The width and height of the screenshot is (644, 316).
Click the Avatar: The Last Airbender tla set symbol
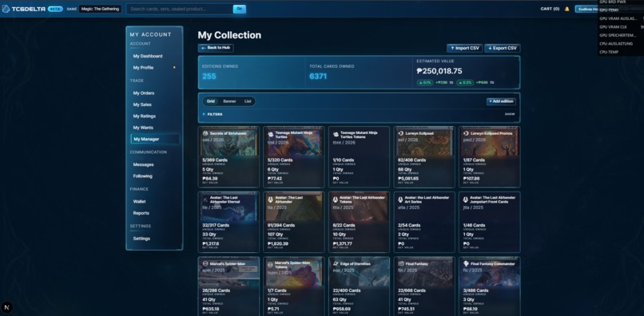[x=271, y=199]
